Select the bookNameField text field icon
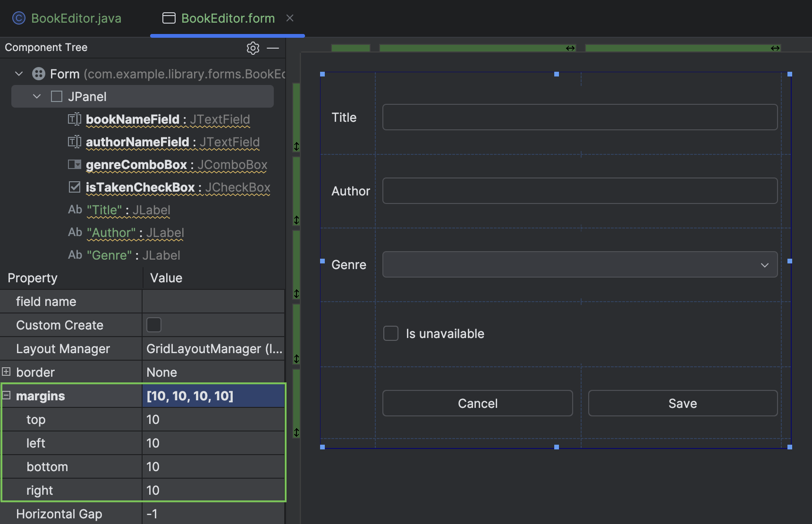The height and width of the screenshot is (524, 812). [74, 119]
